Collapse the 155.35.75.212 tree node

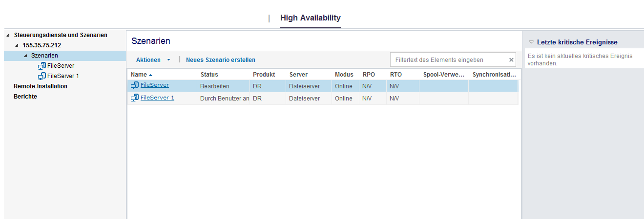[17, 45]
